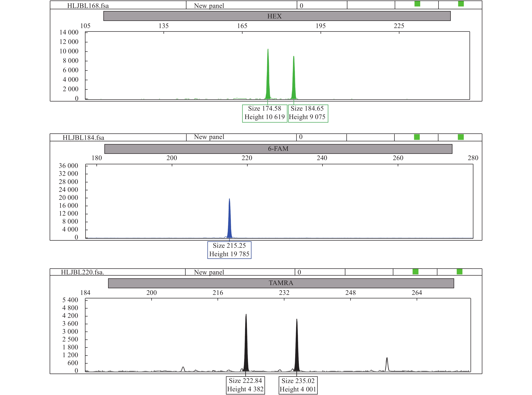This screenshot has width=532, height=395.
Task: Click the Size 222.84 allele label box
Action: pos(245,385)
